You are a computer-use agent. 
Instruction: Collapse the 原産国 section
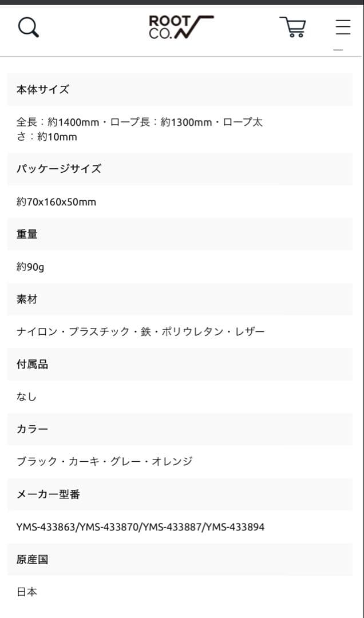(182, 560)
